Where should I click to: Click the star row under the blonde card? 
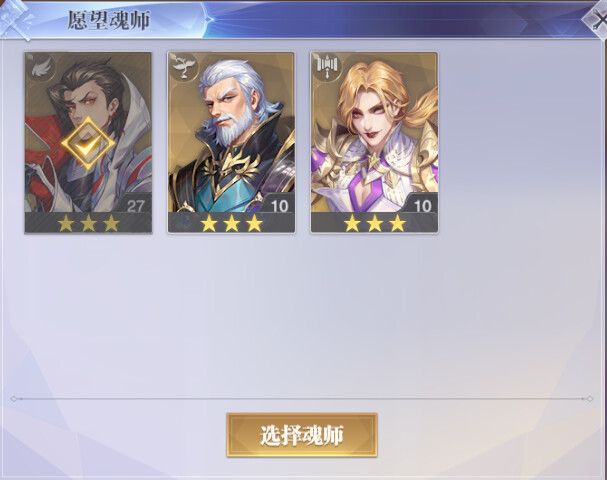[375, 223]
